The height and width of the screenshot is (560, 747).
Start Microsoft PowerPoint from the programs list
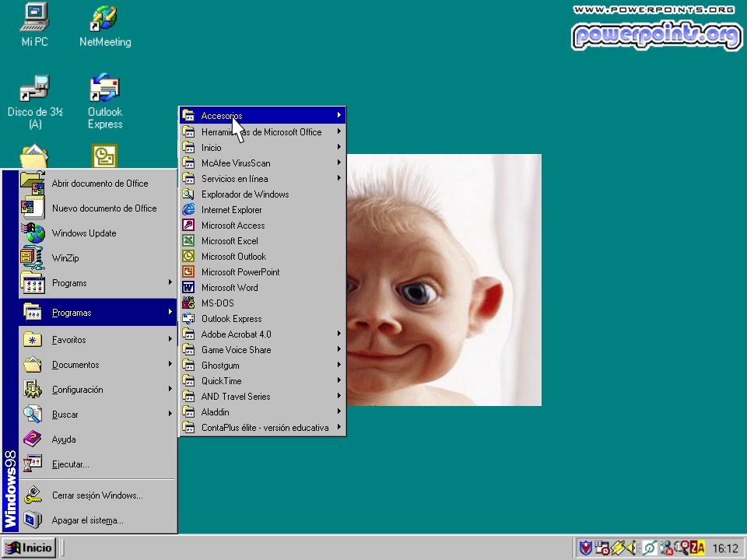coord(262,272)
